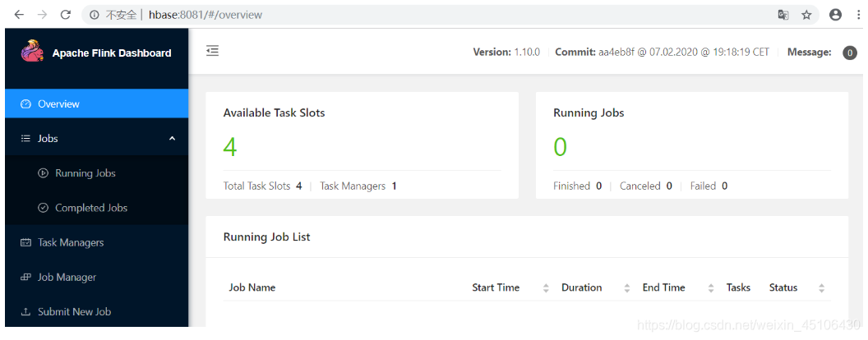Screen dimensions: 868x340
Task: Click the Job Manager build icon
Action: pos(25,277)
